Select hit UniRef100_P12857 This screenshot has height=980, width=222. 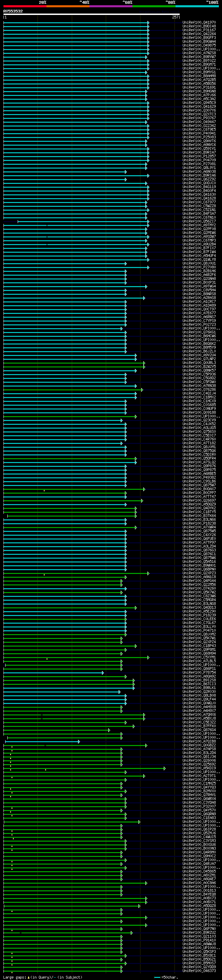coord(199,156)
